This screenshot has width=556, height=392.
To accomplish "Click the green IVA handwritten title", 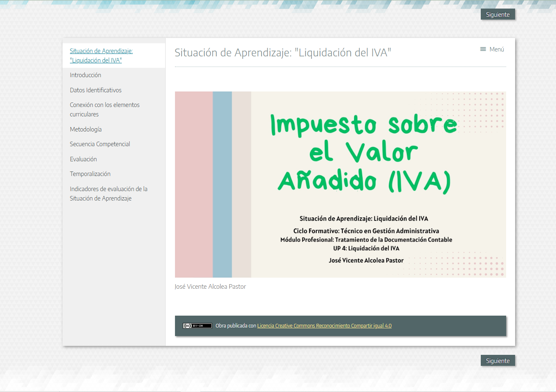I will click(x=364, y=152).
